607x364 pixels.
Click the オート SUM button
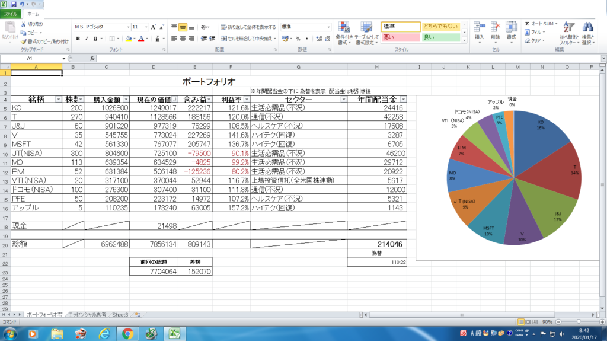539,24
